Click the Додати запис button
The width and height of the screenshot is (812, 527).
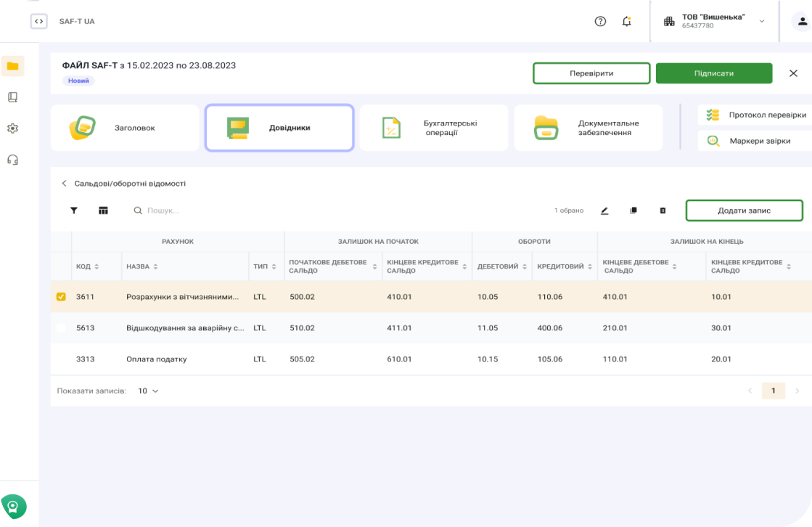click(x=744, y=211)
